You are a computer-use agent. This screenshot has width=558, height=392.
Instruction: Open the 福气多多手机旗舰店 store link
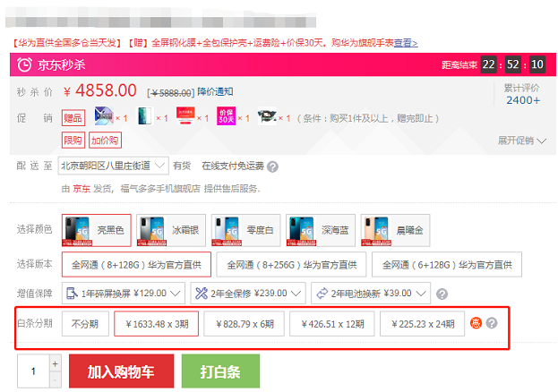pos(160,189)
